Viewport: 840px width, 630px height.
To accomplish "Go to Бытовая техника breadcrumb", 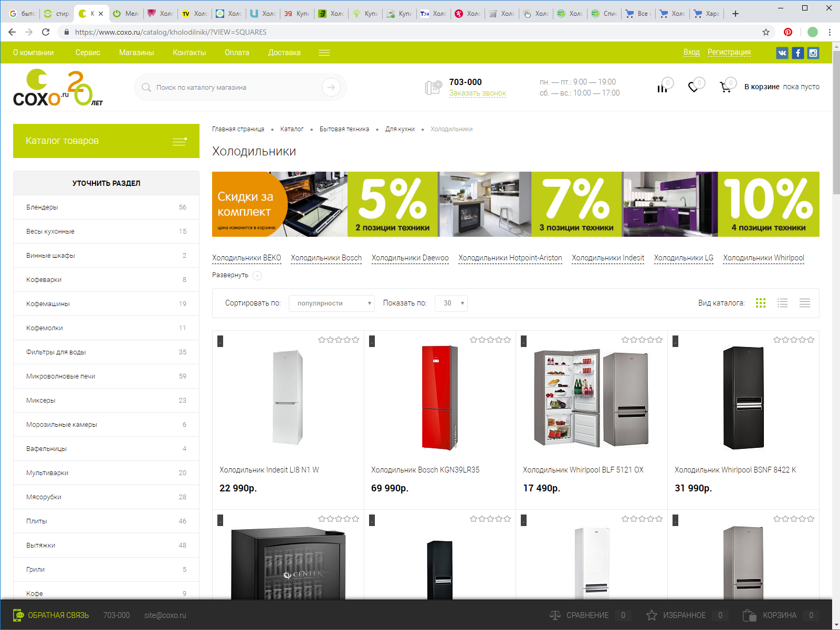I will [344, 129].
